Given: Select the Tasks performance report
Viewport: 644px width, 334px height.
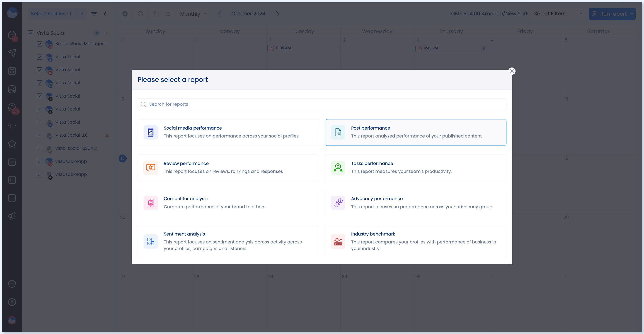Looking at the screenshot, I should (416, 167).
